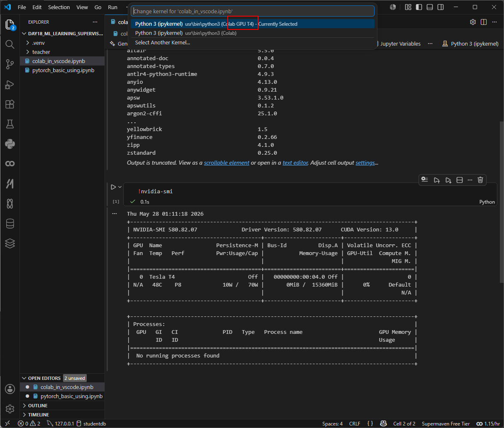Open colab_in_vscode.ipynb in Explorer tree
The image size is (504, 428).
[x=62, y=61]
